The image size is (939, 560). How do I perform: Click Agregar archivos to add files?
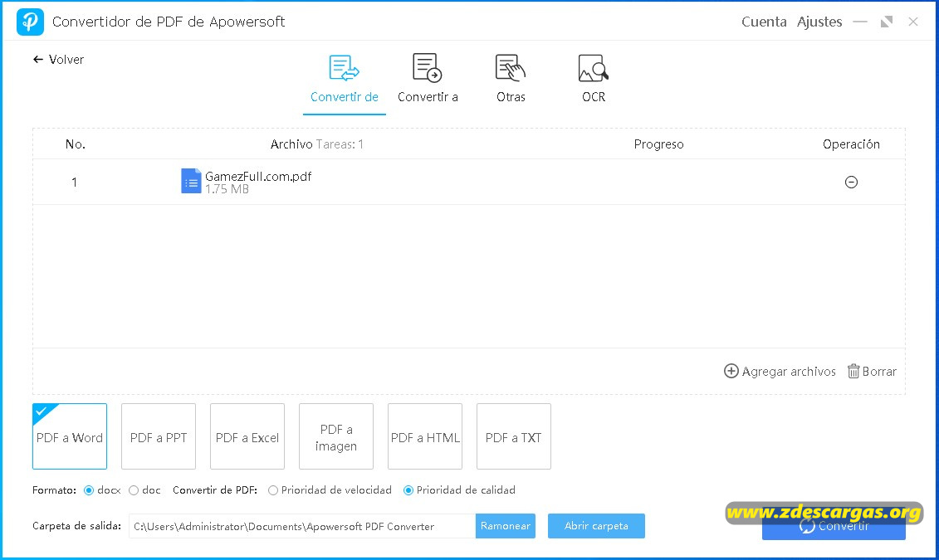pyautogui.click(x=780, y=372)
